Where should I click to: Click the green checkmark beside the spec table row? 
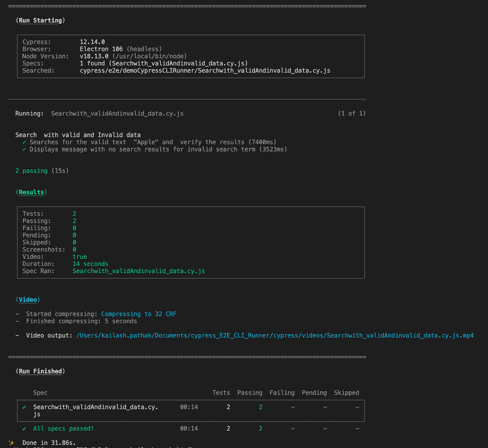click(24, 407)
